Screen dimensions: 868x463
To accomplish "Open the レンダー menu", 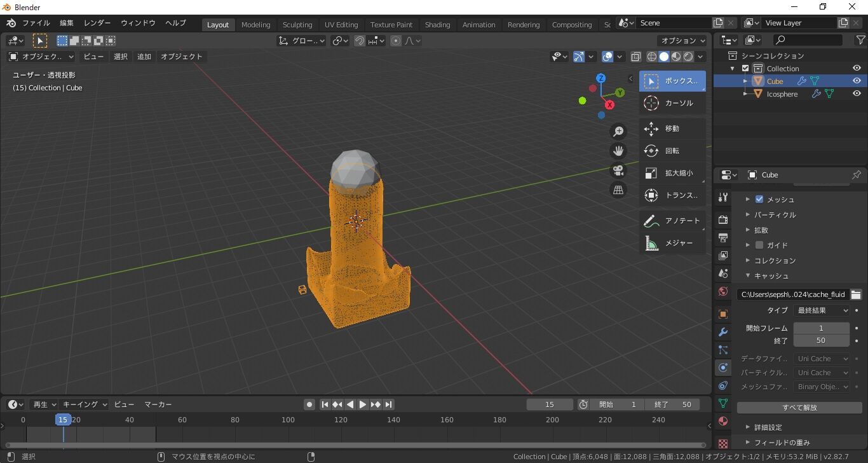I will pyautogui.click(x=97, y=23).
